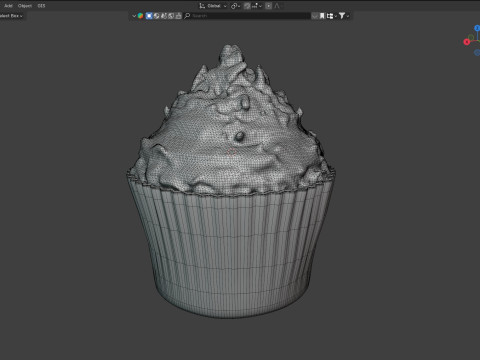This screenshot has height=360, width=480.
Task: Expand the chevron left of the colorful circle icon
Action: (x=134, y=16)
